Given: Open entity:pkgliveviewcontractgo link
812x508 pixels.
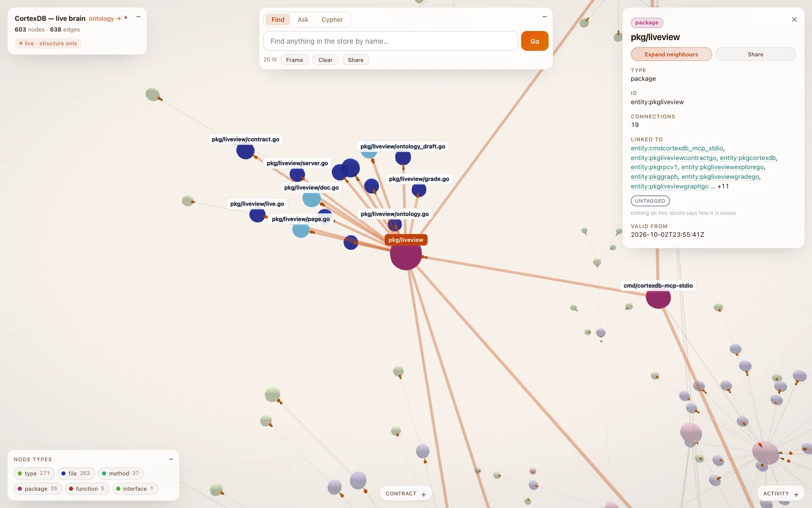Looking at the screenshot, I should tap(673, 158).
